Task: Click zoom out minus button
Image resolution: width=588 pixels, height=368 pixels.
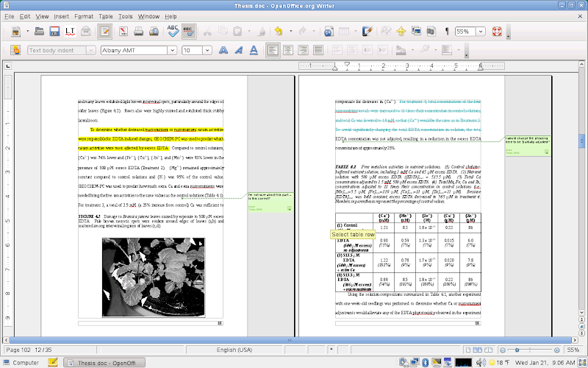Action: click(503, 350)
